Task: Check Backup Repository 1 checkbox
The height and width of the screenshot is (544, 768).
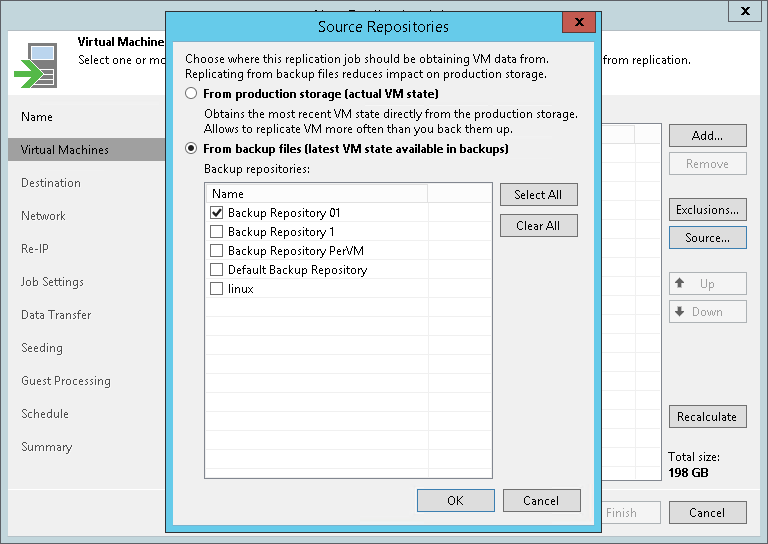Action: click(x=216, y=232)
